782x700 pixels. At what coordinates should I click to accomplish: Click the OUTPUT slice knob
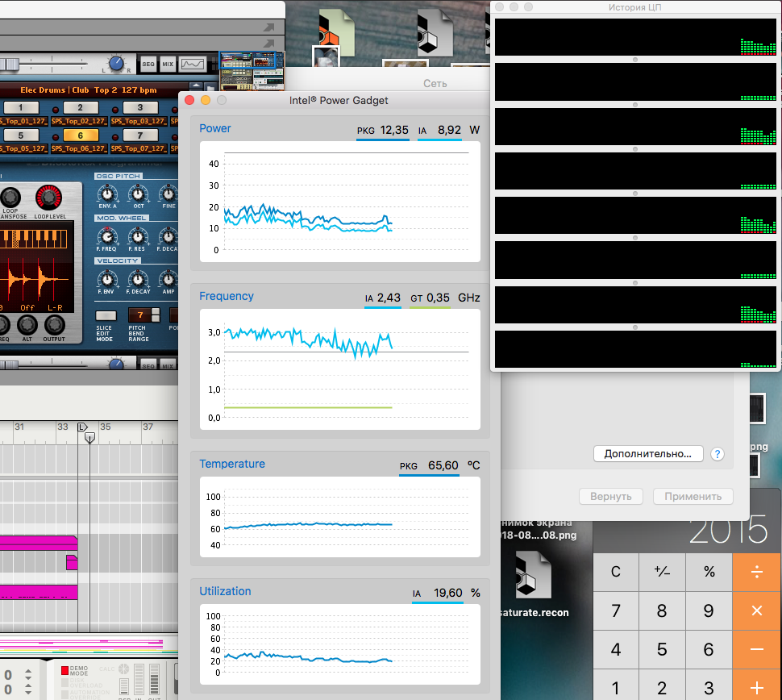(54, 325)
